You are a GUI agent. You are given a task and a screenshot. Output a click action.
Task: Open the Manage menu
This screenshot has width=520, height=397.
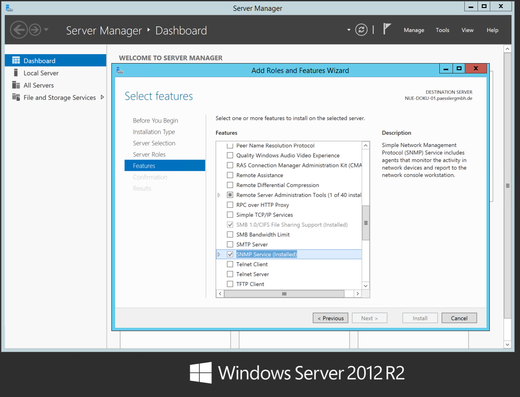[x=414, y=30]
